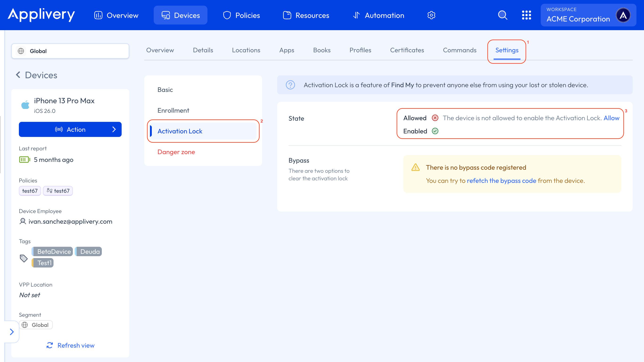The width and height of the screenshot is (644, 362).
Task: Click the help question mark icon
Action: (290, 85)
